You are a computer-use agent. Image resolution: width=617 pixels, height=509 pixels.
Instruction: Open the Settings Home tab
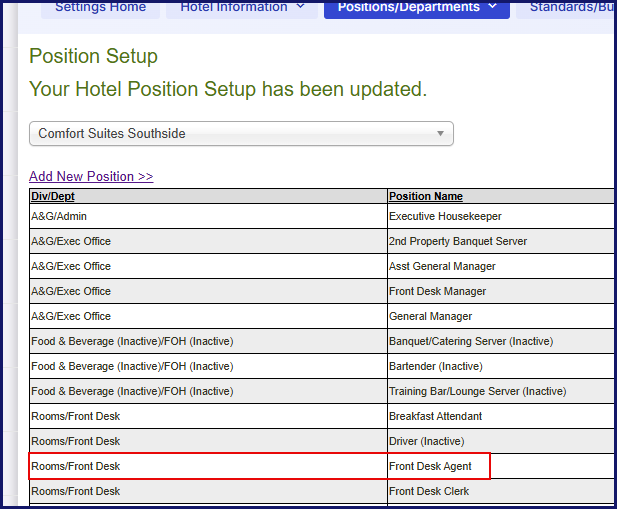100,8
